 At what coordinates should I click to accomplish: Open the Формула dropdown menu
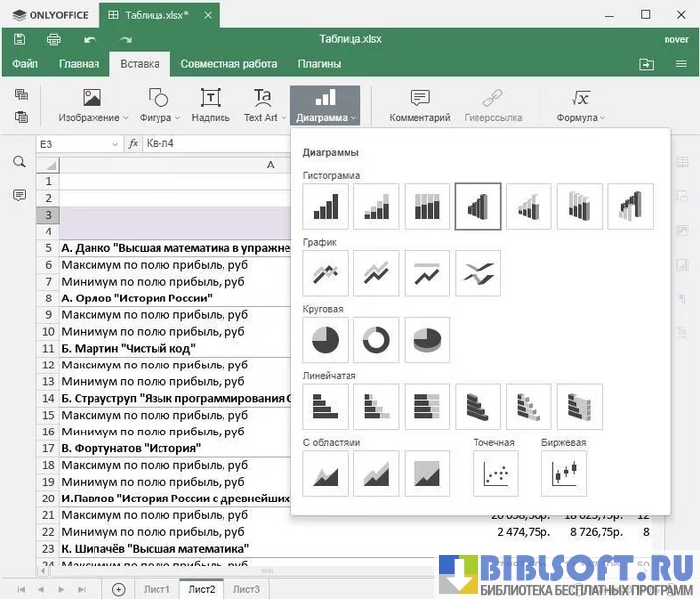pos(580,117)
